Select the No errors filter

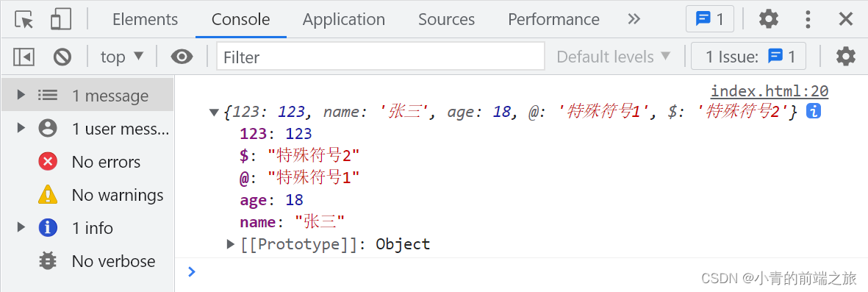coord(87,162)
